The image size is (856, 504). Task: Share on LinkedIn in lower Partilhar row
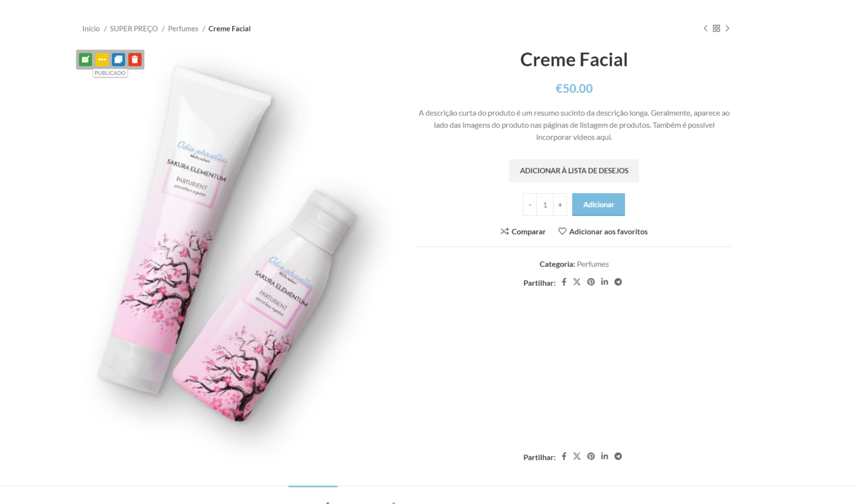604,456
